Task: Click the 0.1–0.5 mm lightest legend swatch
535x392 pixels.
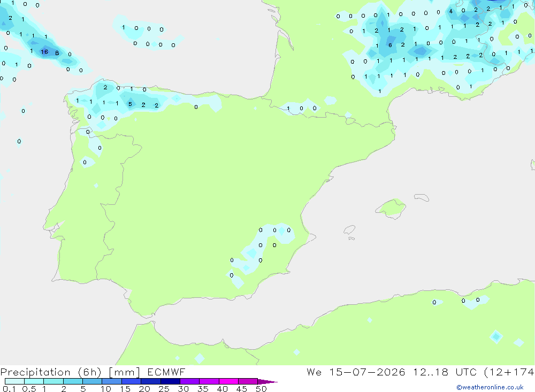Action: [14, 381]
